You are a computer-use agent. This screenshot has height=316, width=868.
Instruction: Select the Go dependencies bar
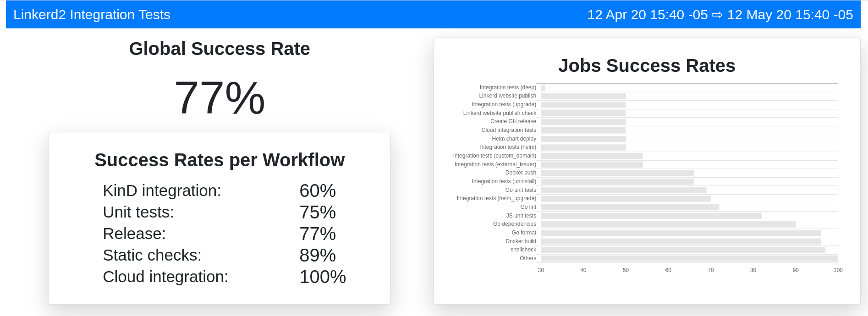tap(668, 224)
